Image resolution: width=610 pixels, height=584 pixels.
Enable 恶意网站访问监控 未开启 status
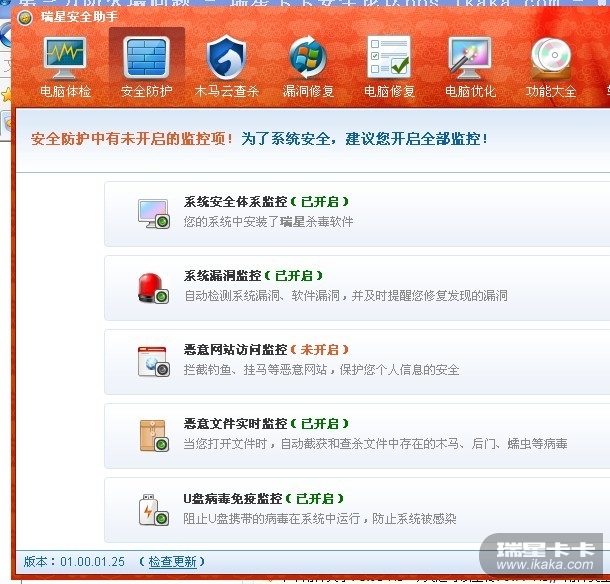click(x=320, y=349)
